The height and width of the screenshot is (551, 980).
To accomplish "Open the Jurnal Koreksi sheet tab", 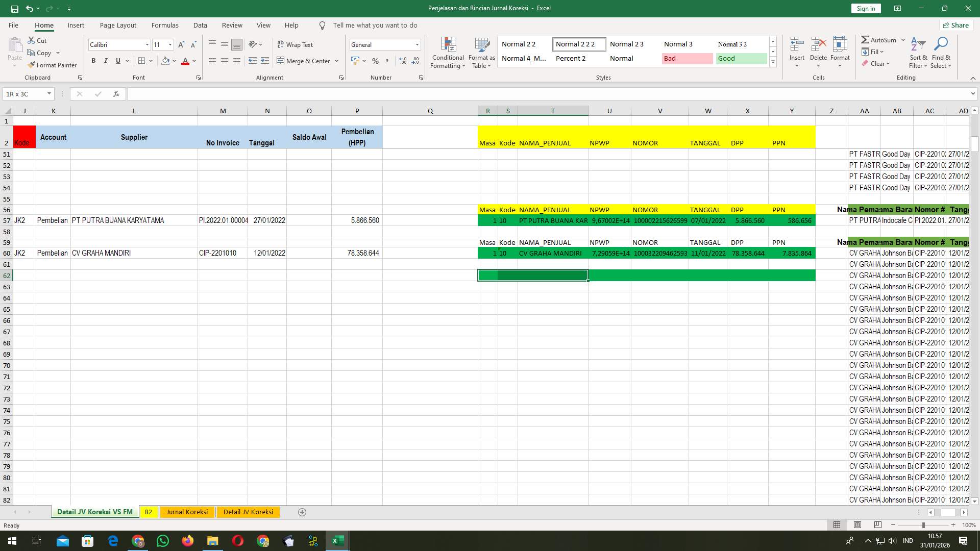I will [187, 512].
